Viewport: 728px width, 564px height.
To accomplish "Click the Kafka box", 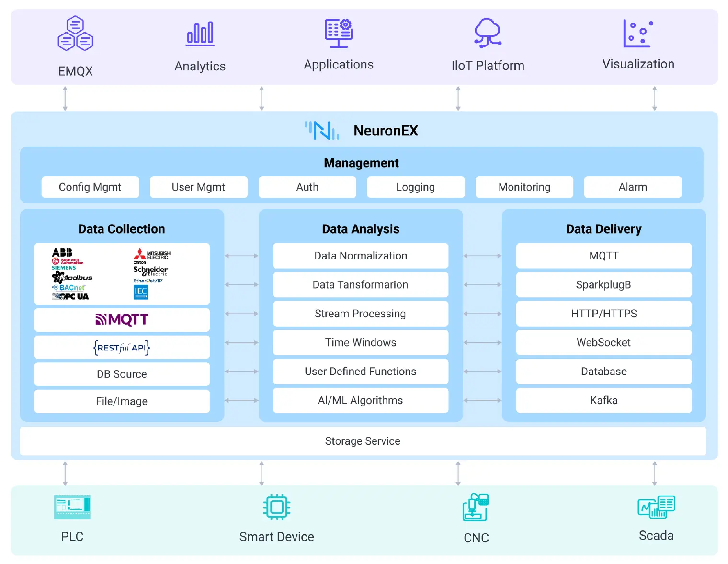I will pyautogui.click(x=604, y=400).
